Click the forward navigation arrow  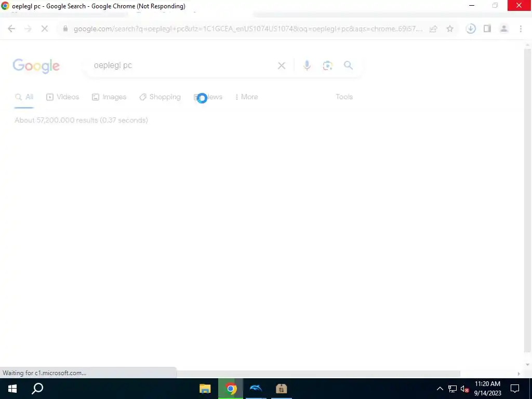coord(28,29)
